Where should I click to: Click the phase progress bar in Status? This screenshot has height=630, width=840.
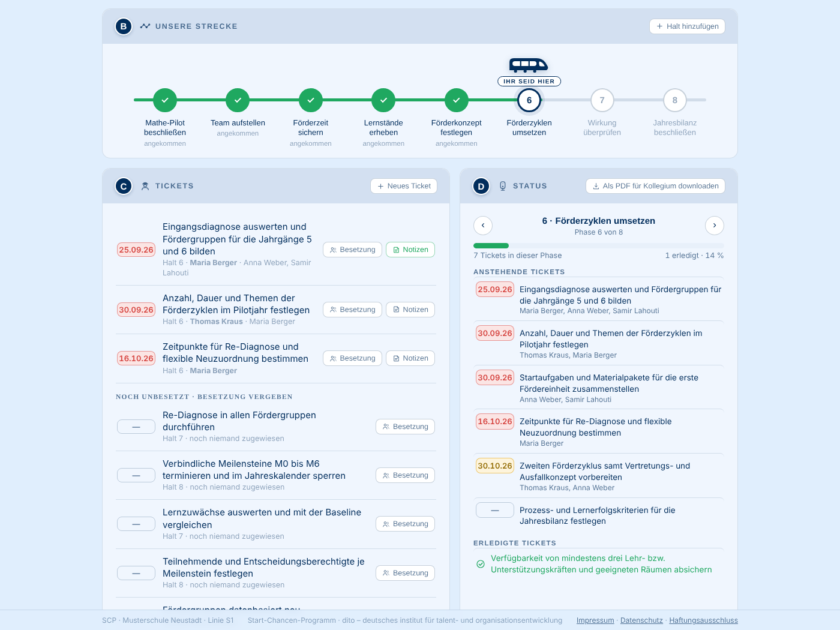[598, 245]
